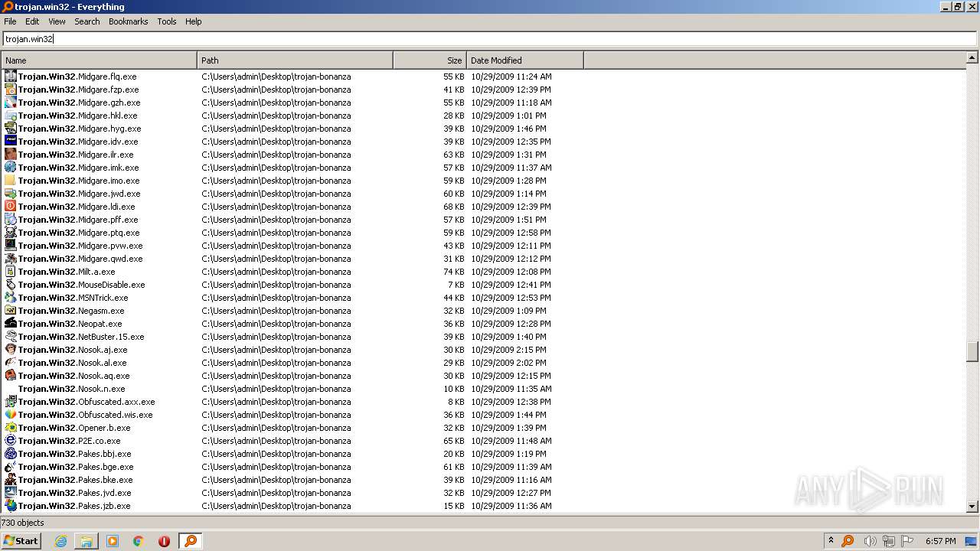Select the Pakes.bge.exe file icon
Screen dimensions: 980x551
(11, 467)
